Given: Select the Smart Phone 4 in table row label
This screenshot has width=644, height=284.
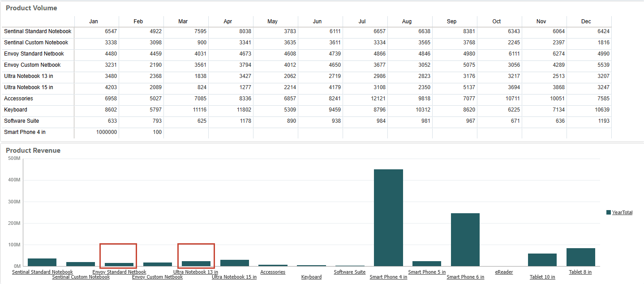Looking at the screenshot, I should point(24,132).
